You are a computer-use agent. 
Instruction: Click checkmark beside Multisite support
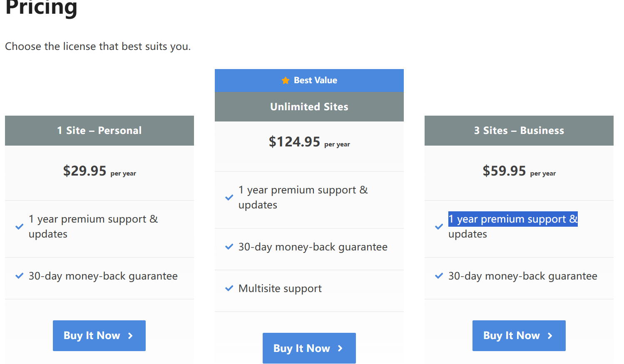click(x=229, y=288)
